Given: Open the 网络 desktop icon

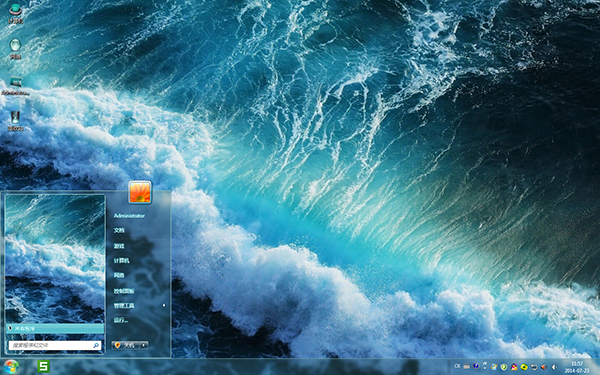Looking at the screenshot, I should (x=15, y=49).
